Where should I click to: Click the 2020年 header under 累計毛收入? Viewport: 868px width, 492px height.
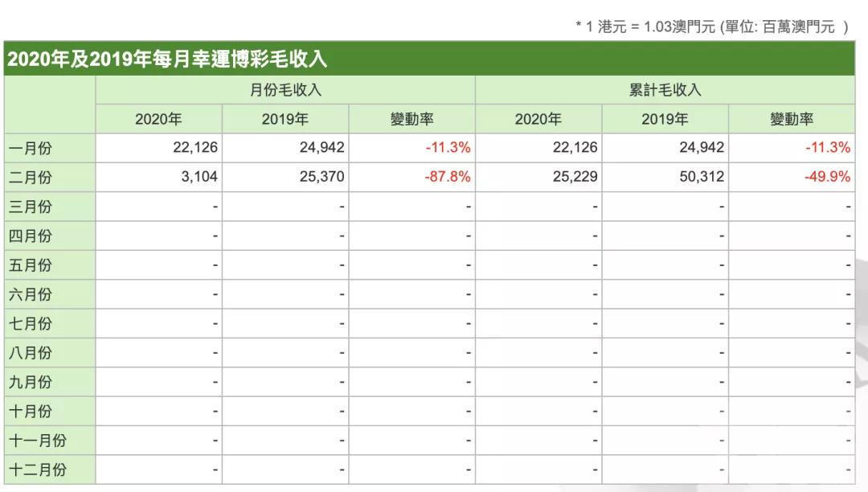tap(538, 118)
